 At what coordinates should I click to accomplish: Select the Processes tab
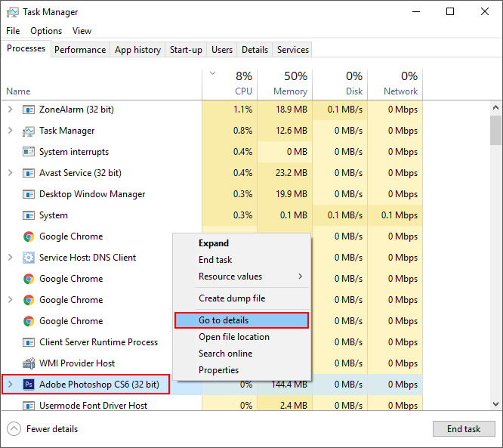click(x=26, y=48)
